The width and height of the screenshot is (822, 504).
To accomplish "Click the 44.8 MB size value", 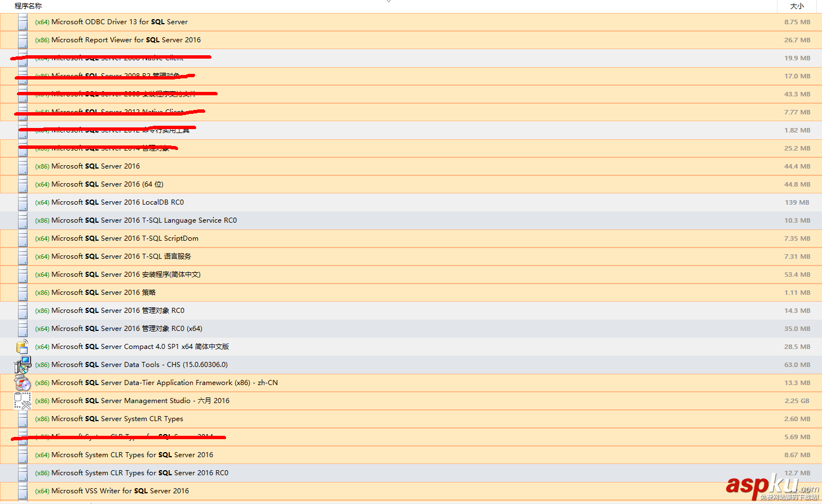I will (797, 184).
